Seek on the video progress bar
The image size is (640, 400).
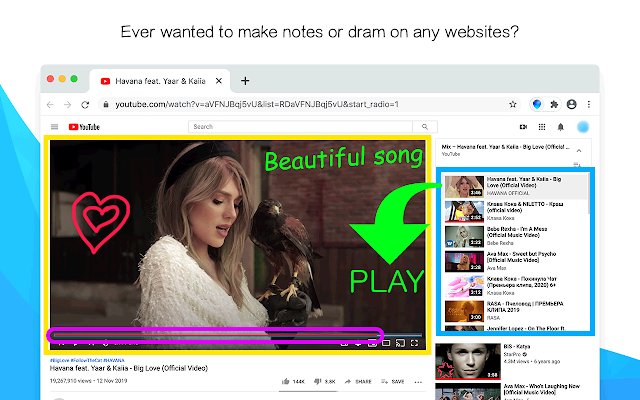(x=238, y=335)
